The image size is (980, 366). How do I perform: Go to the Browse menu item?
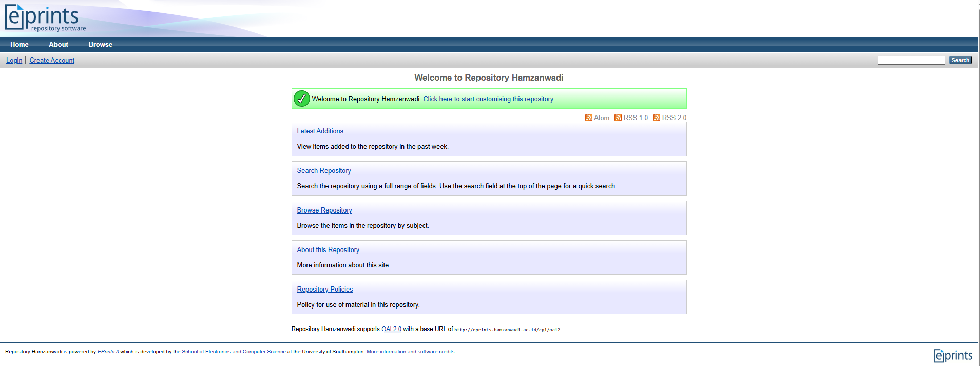[x=100, y=45]
